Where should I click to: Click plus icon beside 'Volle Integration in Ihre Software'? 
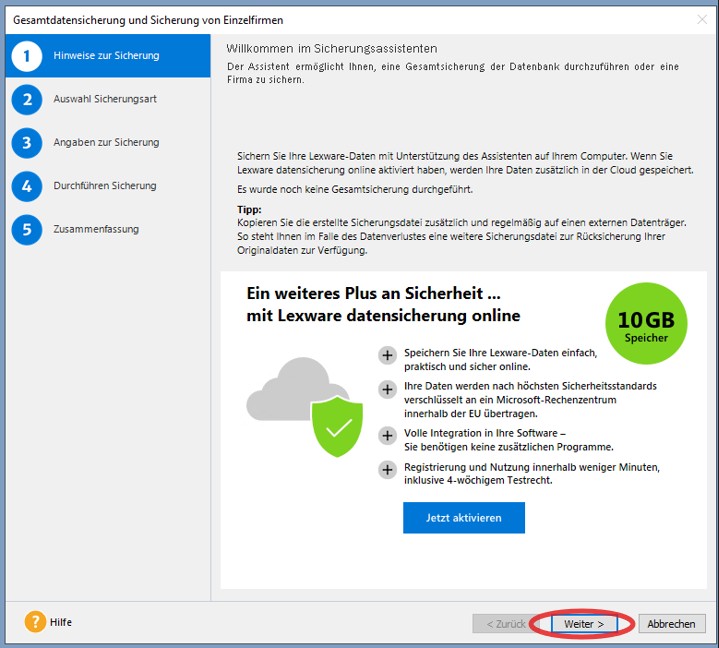click(x=387, y=436)
